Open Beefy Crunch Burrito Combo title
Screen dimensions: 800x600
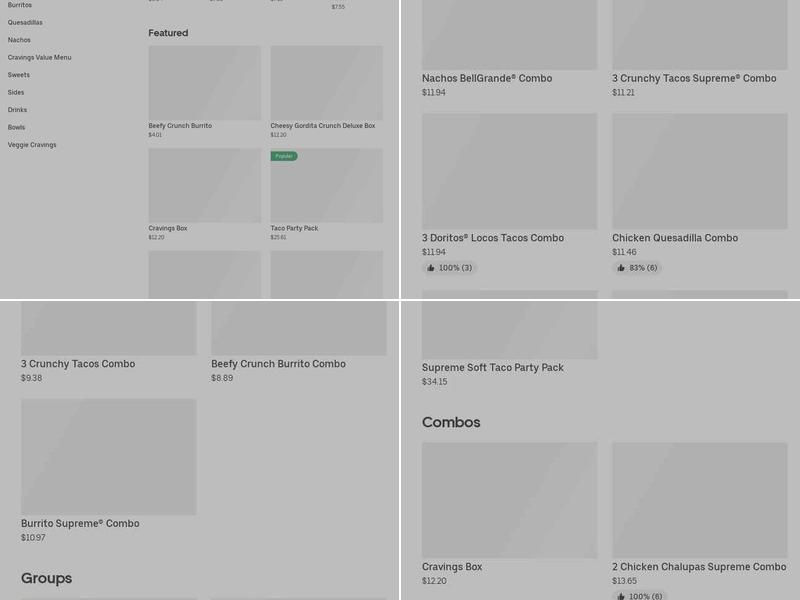279,364
